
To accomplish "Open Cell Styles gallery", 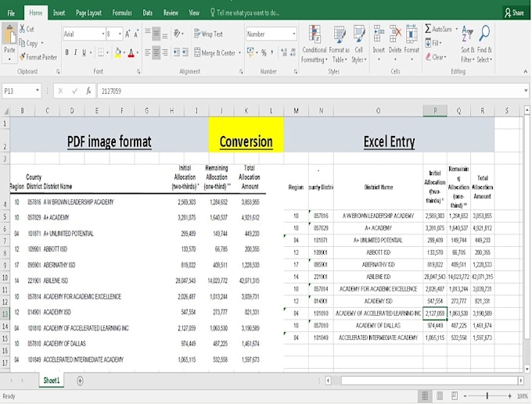I will coord(358,44).
